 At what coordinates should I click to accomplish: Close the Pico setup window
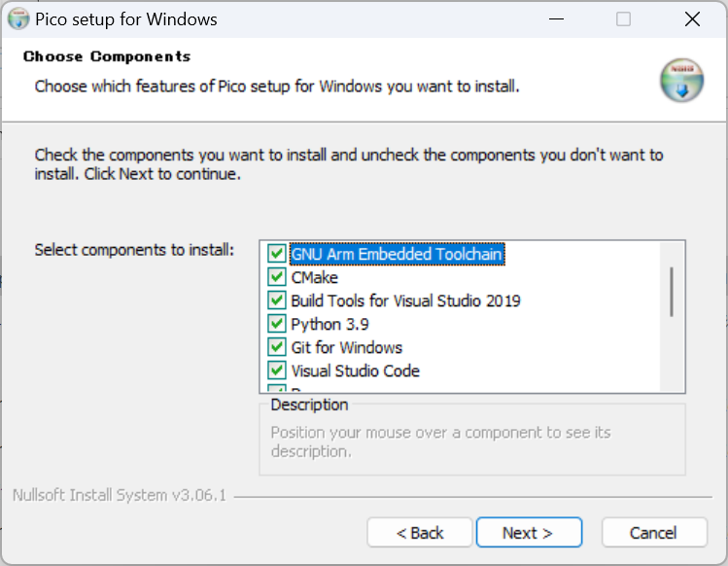click(x=692, y=19)
